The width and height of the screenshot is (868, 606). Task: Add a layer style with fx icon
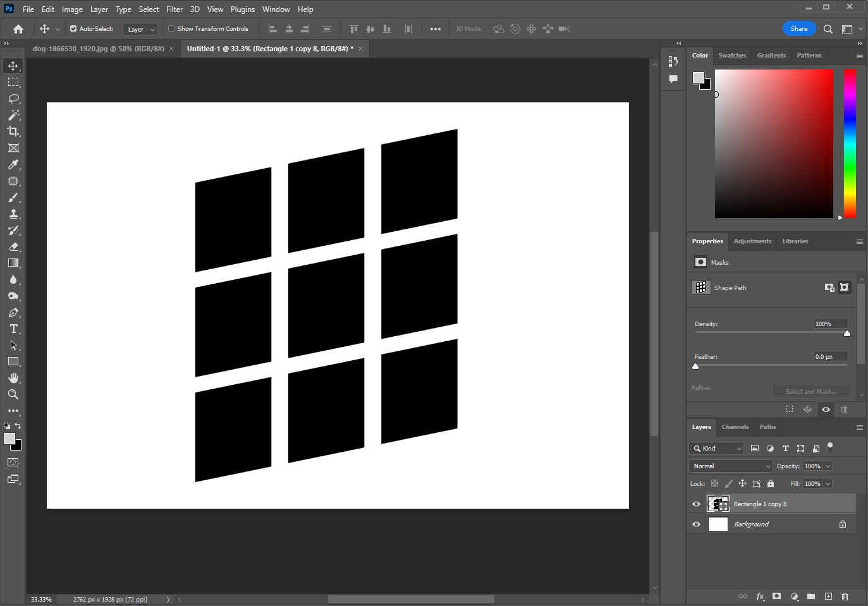(x=760, y=596)
